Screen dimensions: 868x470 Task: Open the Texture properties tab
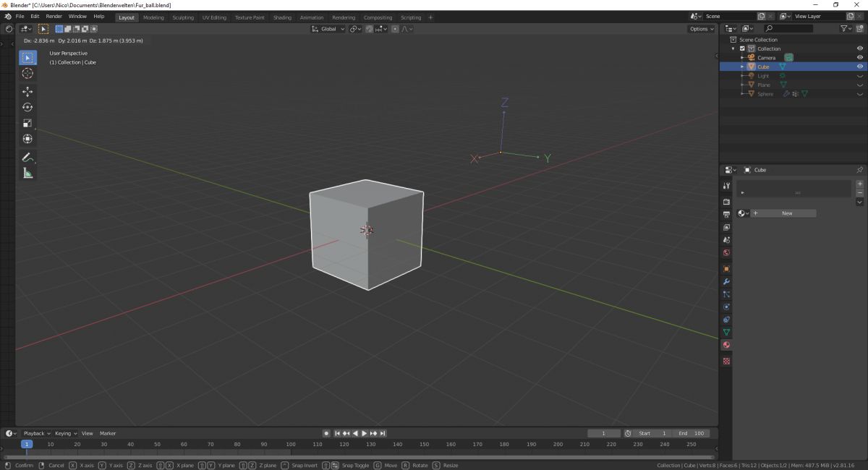[726, 361]
